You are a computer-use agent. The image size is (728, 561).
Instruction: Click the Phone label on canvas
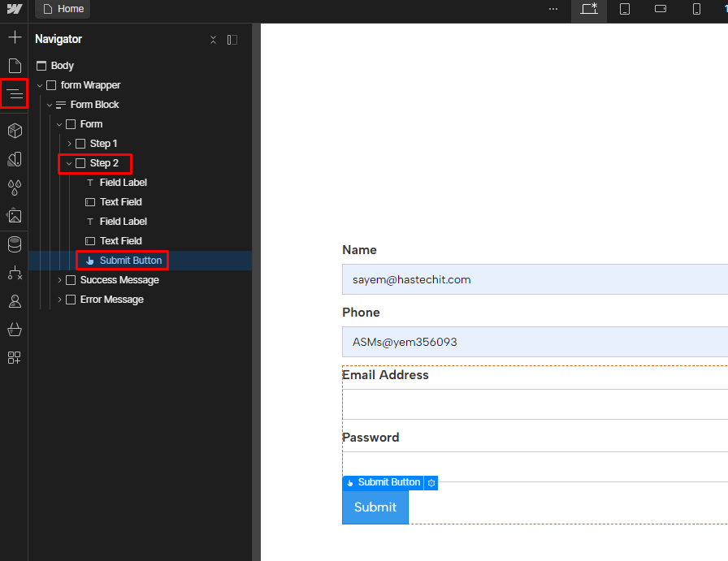click(x=361, y=313)
